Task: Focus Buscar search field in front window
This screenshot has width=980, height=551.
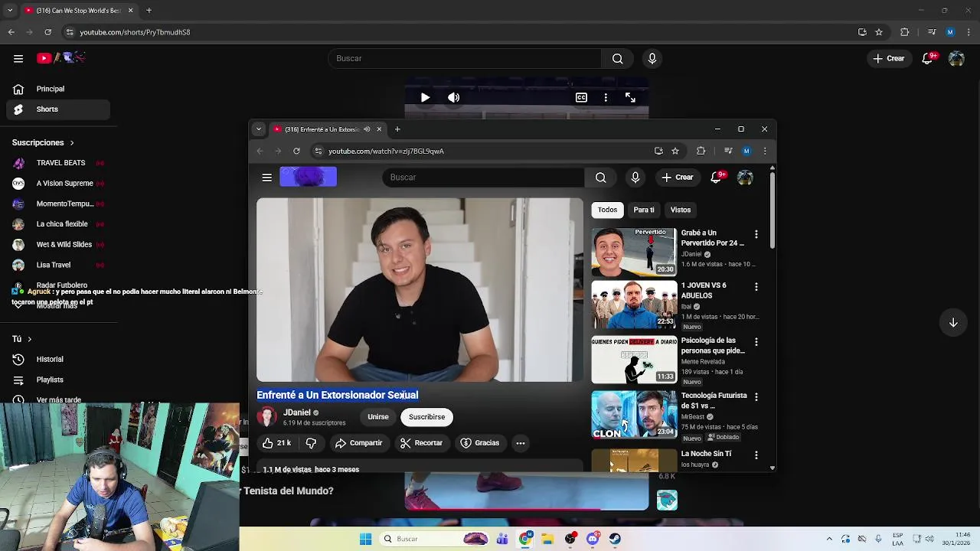Action: 483,178
